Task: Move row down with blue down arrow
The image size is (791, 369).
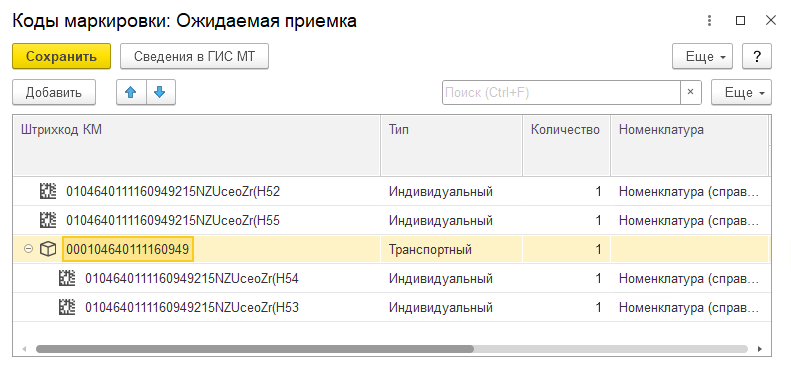Action: tap(160, 92)
